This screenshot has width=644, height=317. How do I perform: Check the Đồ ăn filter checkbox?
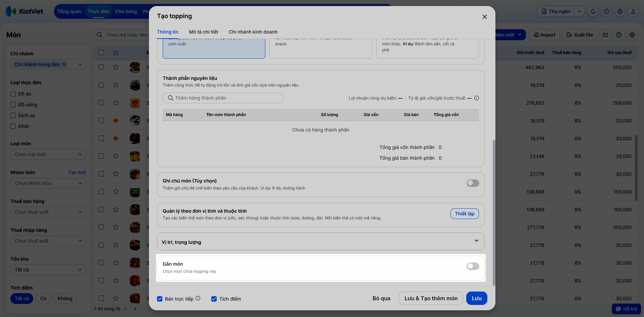tap(13, 94)
